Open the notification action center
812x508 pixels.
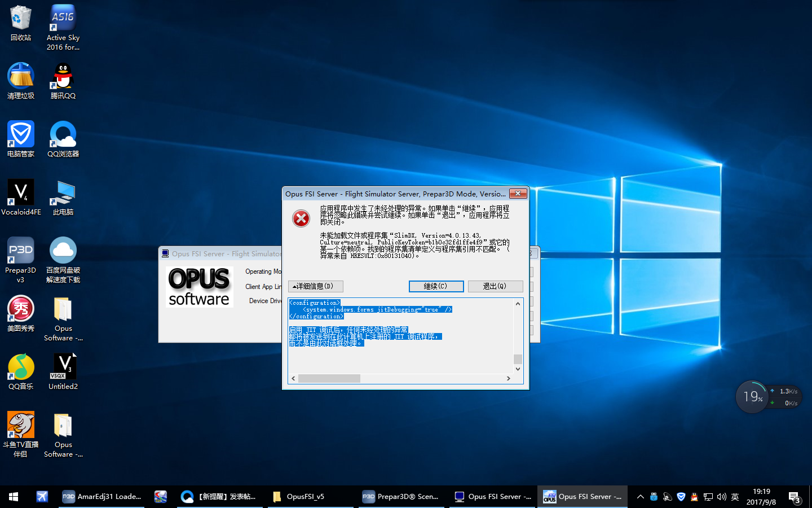tap(795, 497)
